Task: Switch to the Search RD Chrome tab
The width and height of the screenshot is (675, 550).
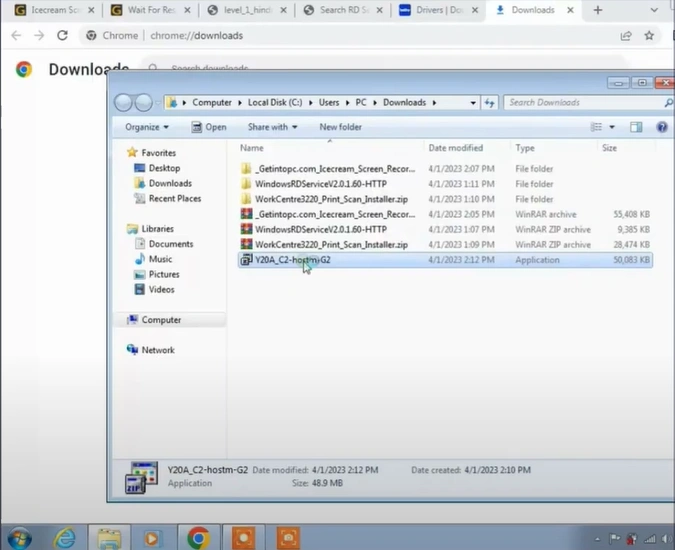Action: (x=341, y=10)
